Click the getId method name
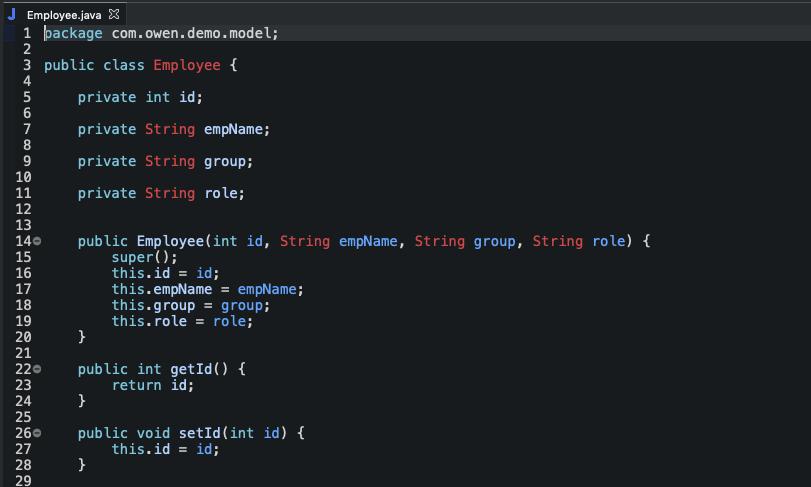 coord(191,369)
